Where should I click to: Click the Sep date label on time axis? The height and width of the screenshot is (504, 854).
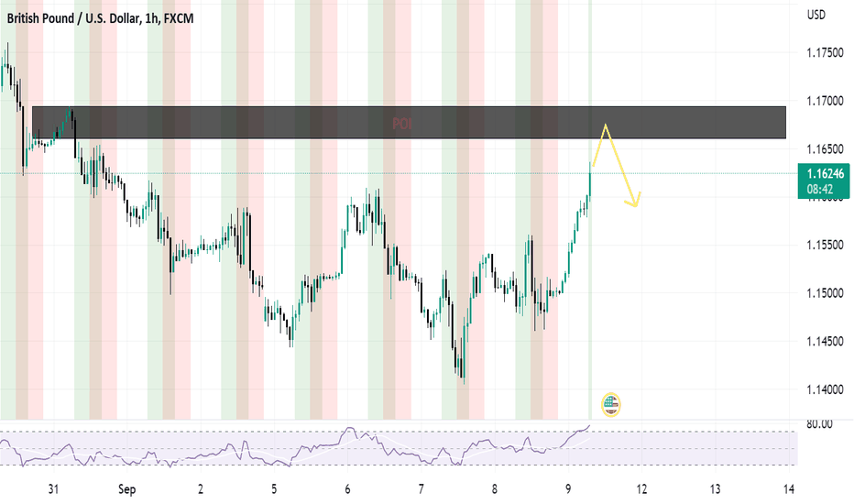pyautogui.click(x=126, y=489)
